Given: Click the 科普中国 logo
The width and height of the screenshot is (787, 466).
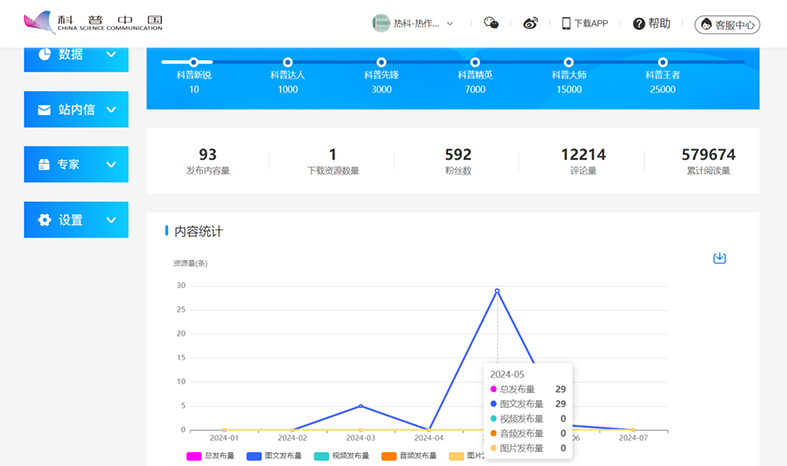Looking at the screenshot, I should (x=92, y=23).
